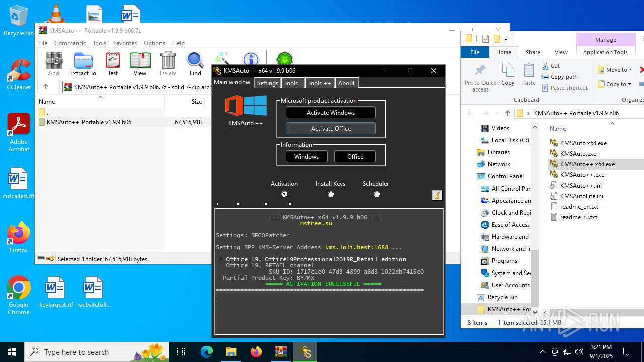This screenshot has width=644, height=362.
Task: Open Firefox desktop shortcut
Action: pos(19,237)
